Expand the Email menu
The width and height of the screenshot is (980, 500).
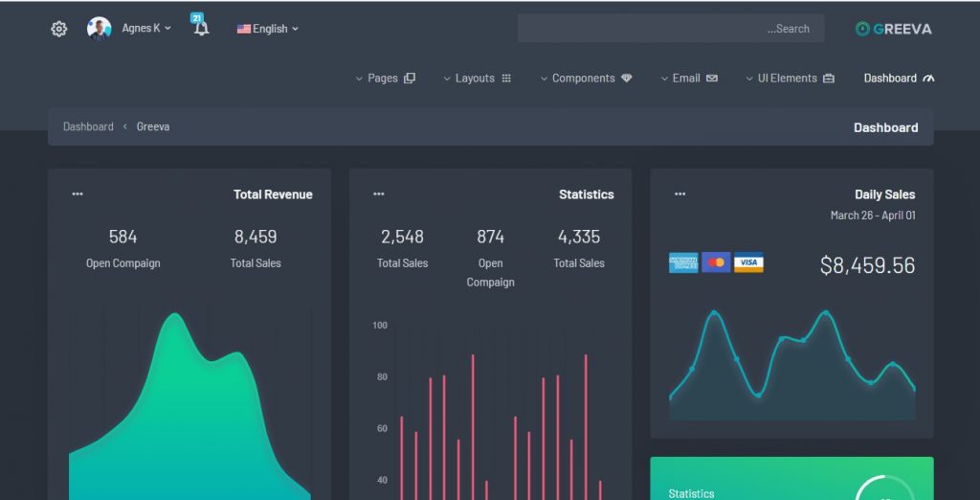click(x=688, y=79)
